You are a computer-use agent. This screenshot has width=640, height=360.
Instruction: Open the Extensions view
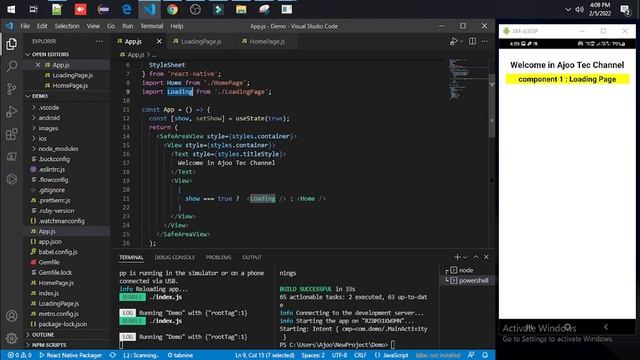(11, 134)
